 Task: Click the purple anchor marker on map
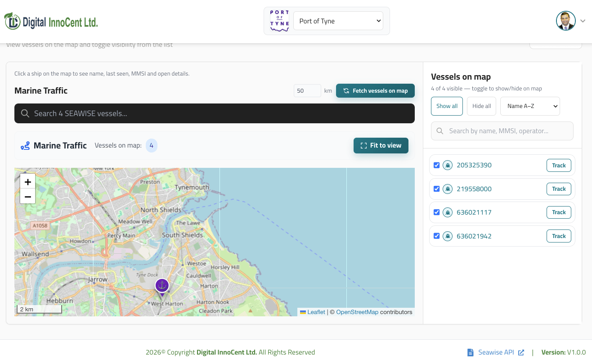pos(162,286)
